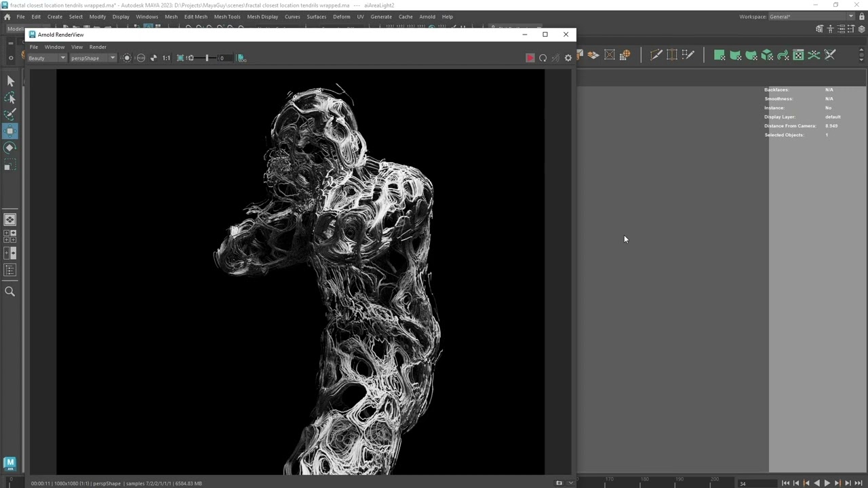Open the search tool in left toolbox
868x488 pixels.
coord(10,291)
